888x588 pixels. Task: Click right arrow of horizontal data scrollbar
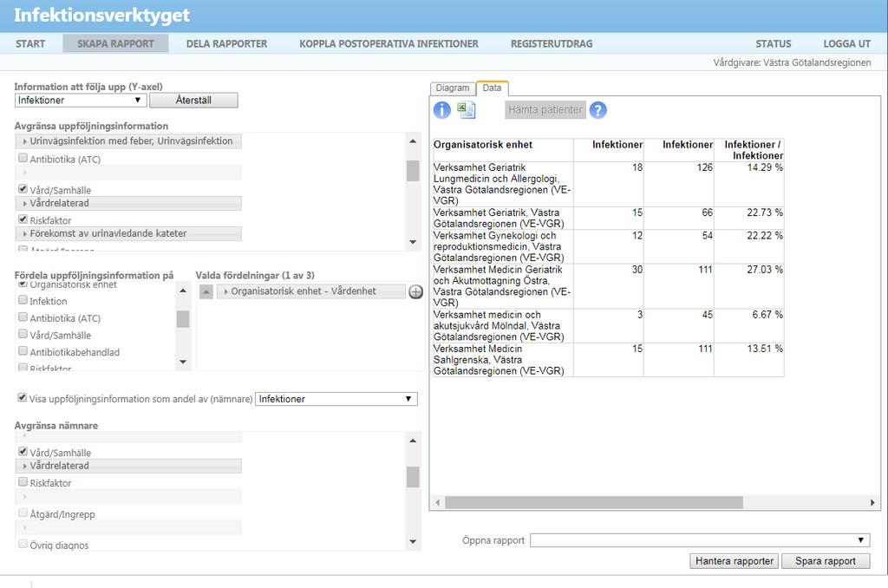click(872, 502)
